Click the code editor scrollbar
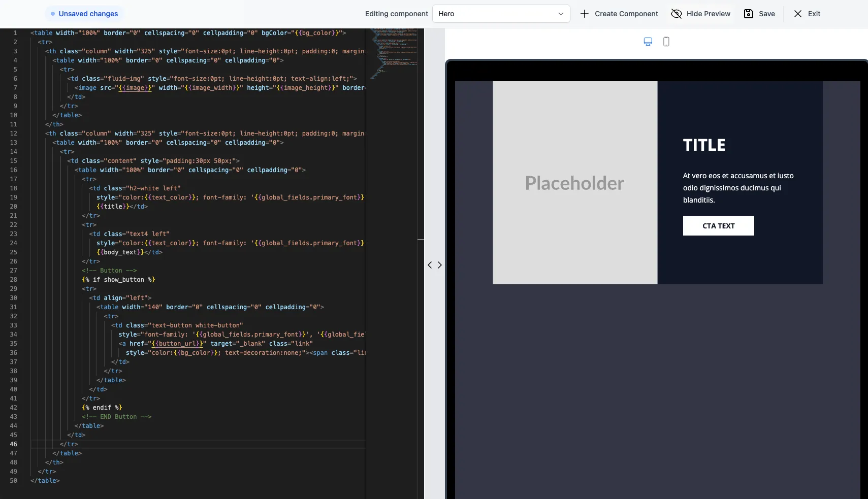 (x=421, y=239)
